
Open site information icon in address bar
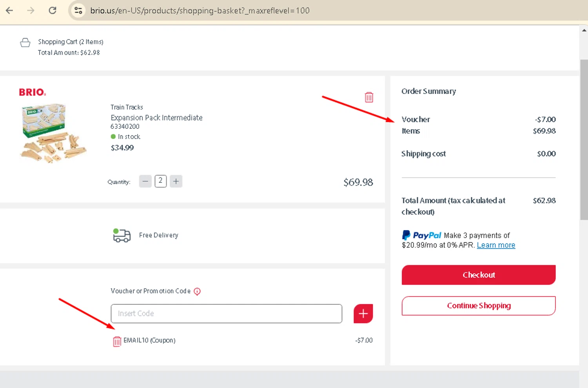click(78, 11)
